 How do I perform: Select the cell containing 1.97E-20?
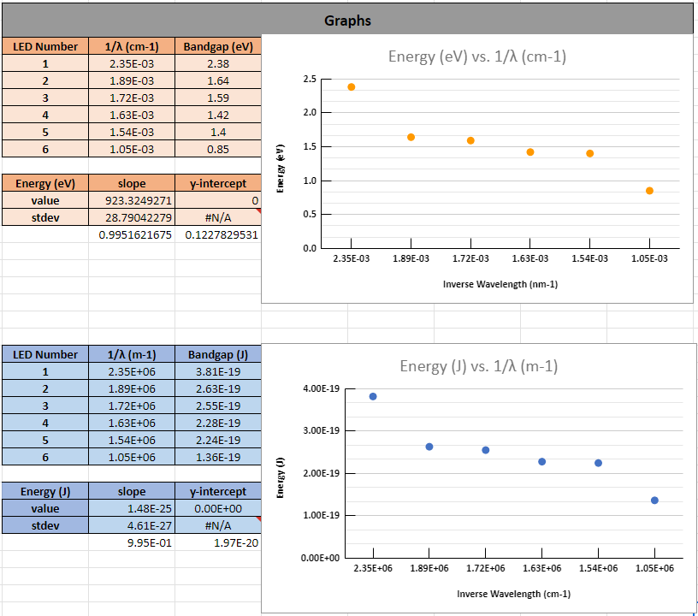pos(217,542)
